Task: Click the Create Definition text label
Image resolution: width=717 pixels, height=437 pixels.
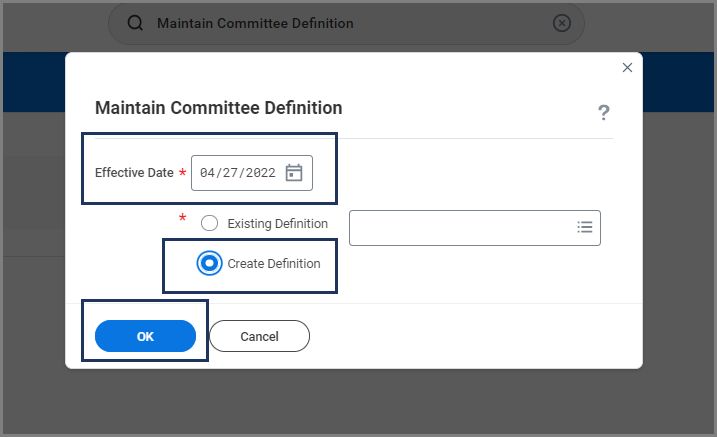Action: point(274,264)
